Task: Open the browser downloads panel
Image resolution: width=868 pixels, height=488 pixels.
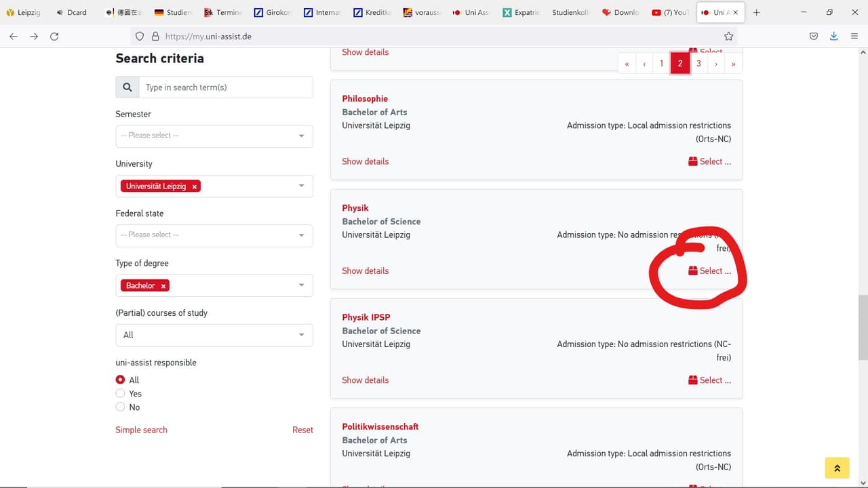Action: click(x=834, y=37)
